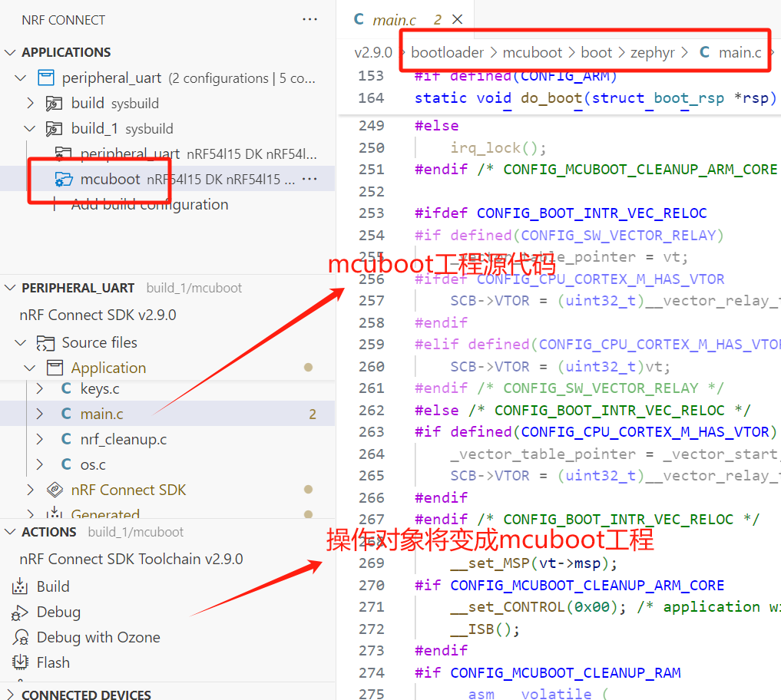Click the C icon next to main.c in tree
The image size is (781, 700).
click(66, 414)
